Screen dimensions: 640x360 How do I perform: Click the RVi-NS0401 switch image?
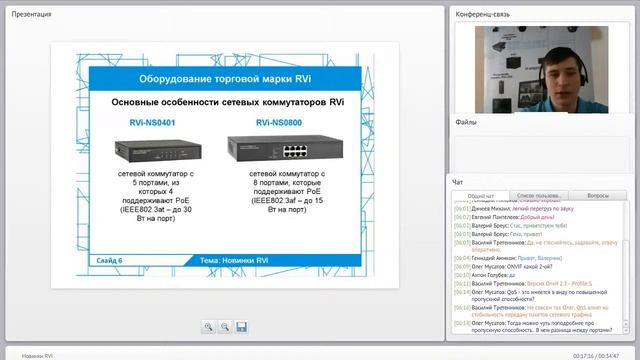[x=158, y=150]
